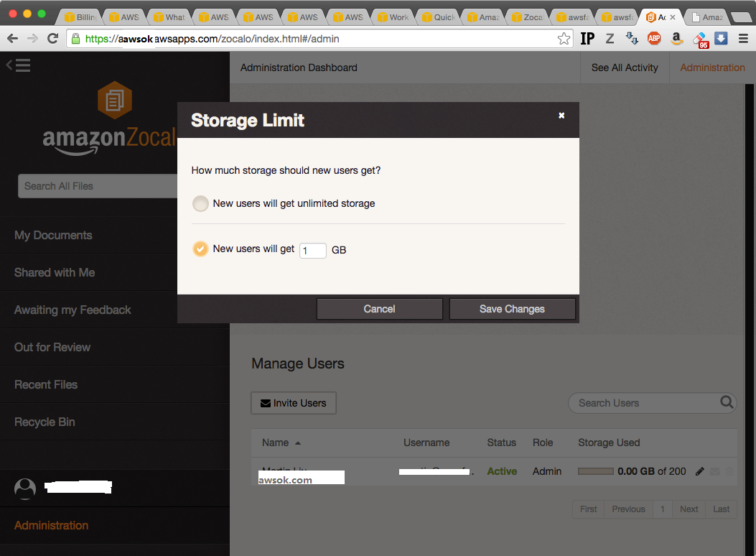Click the storage usage bar in the user row
Screen dimensions: 756x556
coord(596,471)
